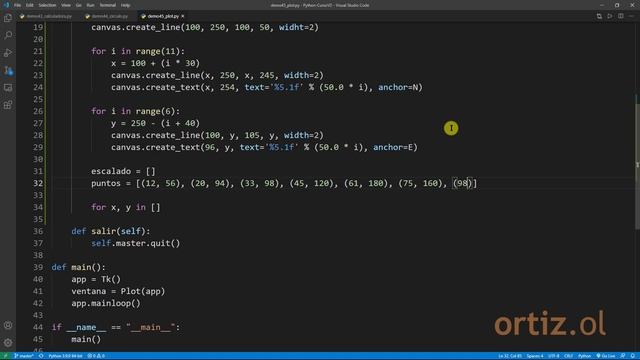This screenshot has width=640, height=360.
Task: Click 'x = 100 + (i * 30)' line
Action: 156,63
